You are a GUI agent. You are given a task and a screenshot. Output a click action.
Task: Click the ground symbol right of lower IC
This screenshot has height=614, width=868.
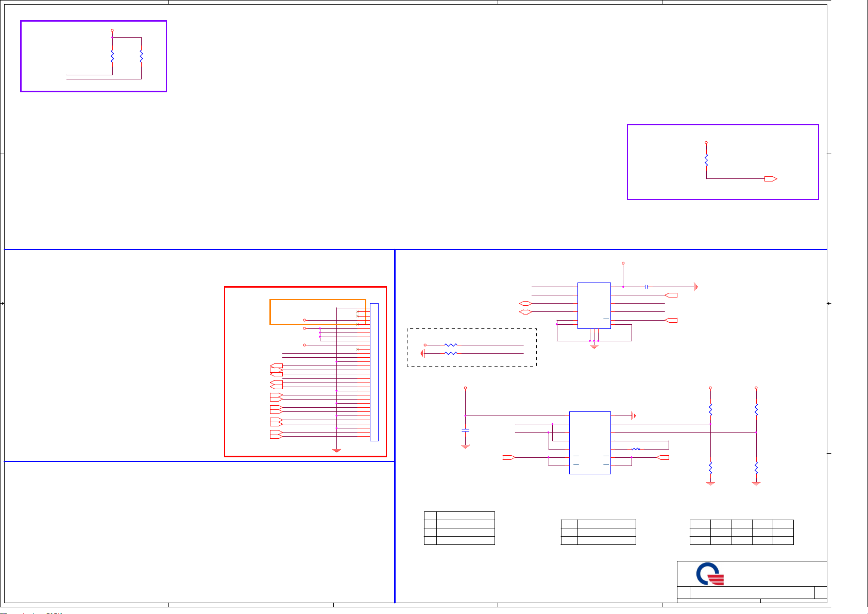click(634, 416)
